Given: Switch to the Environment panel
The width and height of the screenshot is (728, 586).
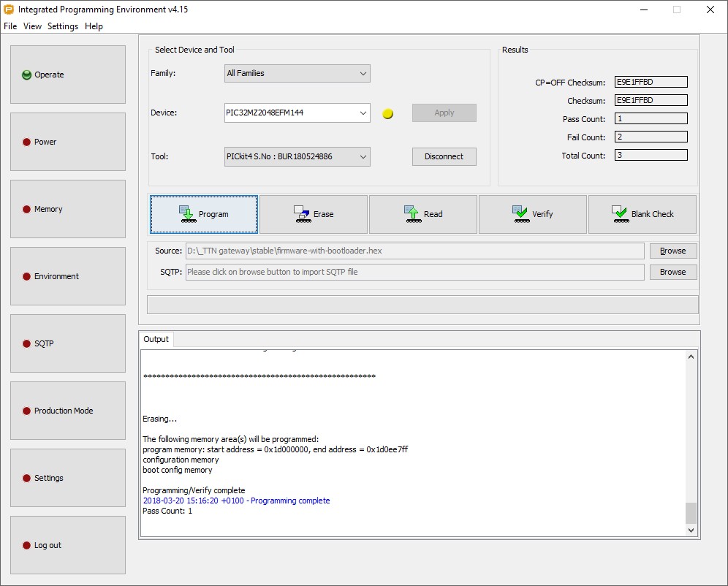Looking at the screenshot, I should click(x=68, y=276).
